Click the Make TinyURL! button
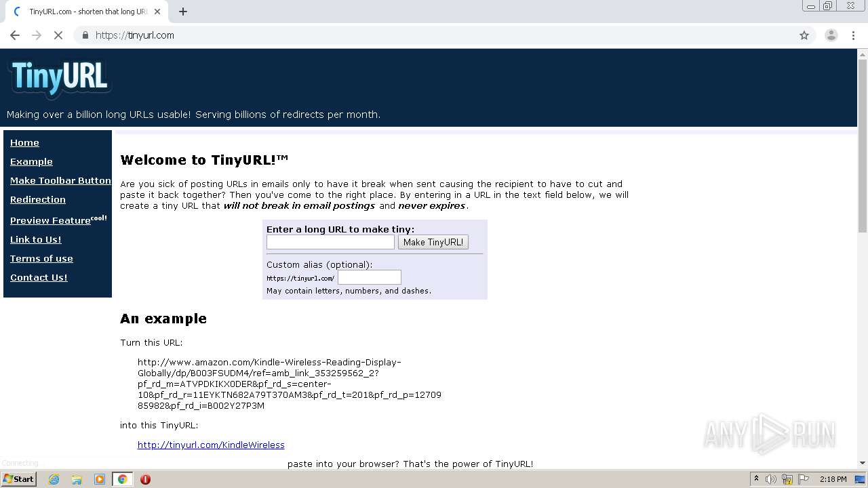 point(433,242)
